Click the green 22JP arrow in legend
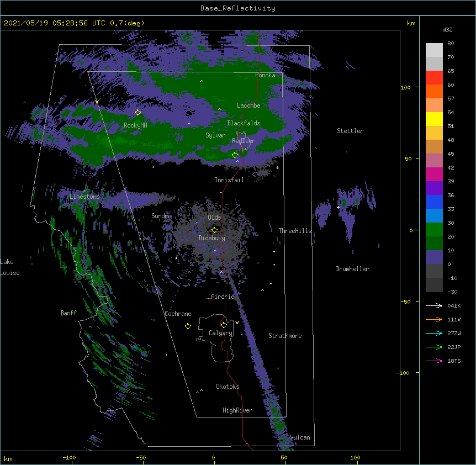 click(434, 347)
